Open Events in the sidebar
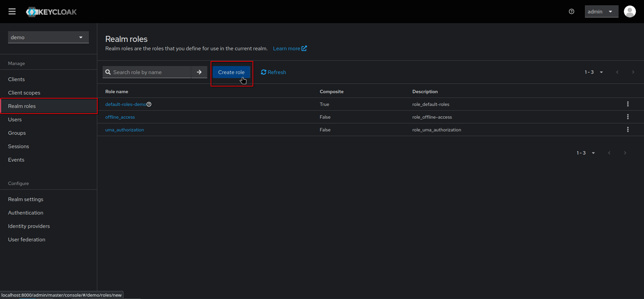 point(48,160)
